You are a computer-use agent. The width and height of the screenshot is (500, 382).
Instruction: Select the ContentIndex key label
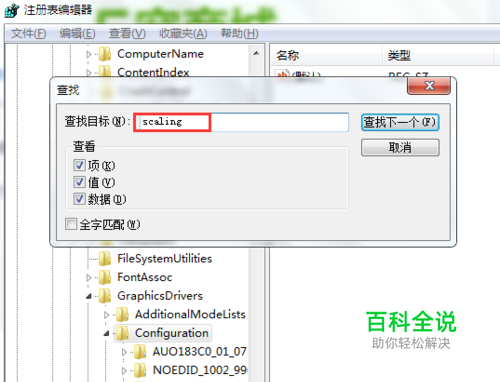[x=153, y=72]
